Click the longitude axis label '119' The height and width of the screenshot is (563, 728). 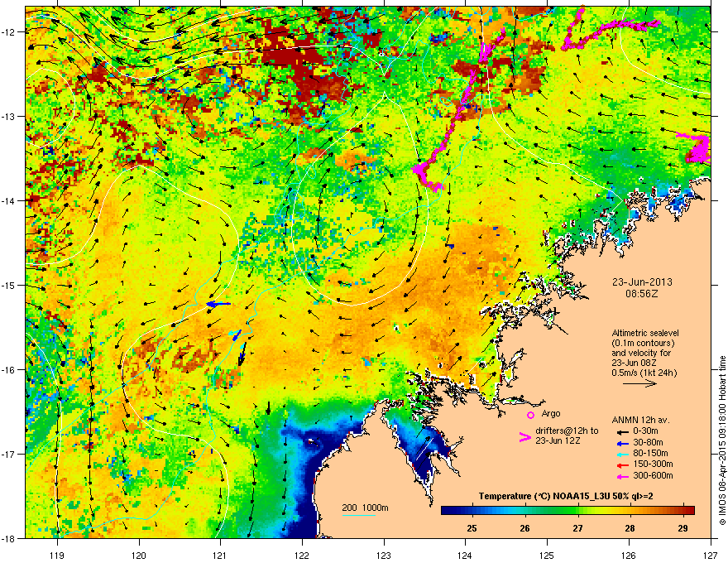tap(57, 555)
